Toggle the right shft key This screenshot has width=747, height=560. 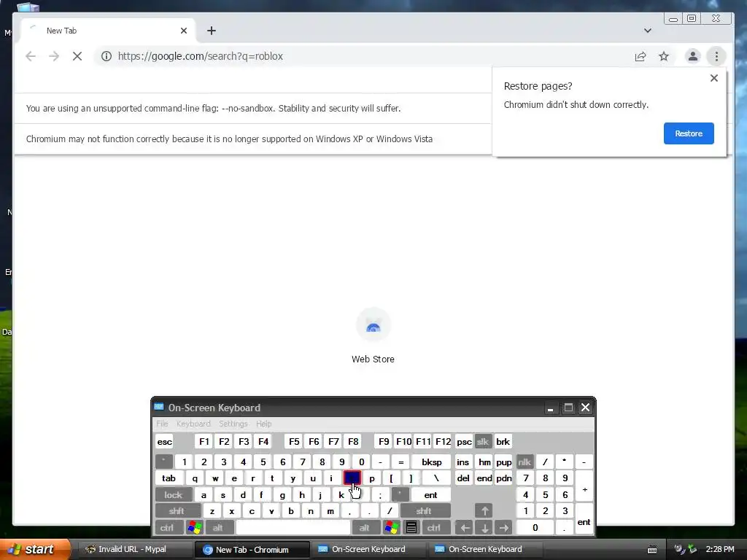click(x=424, y=511)
